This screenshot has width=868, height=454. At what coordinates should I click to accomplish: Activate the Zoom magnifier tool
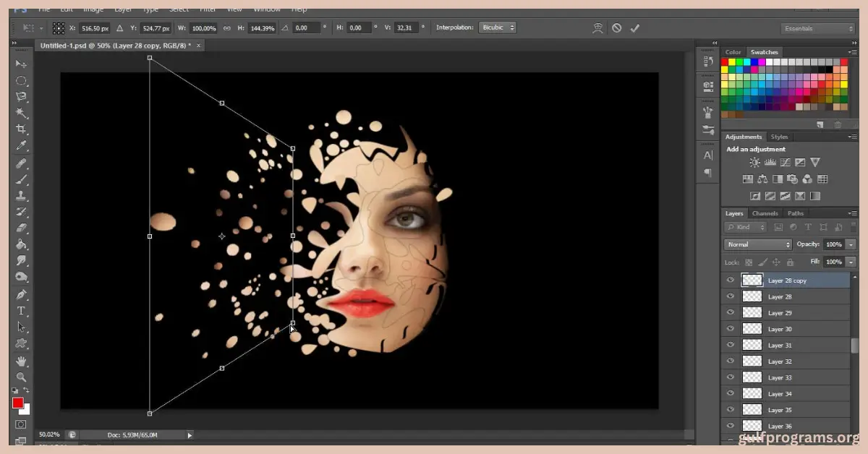(22, 377)
